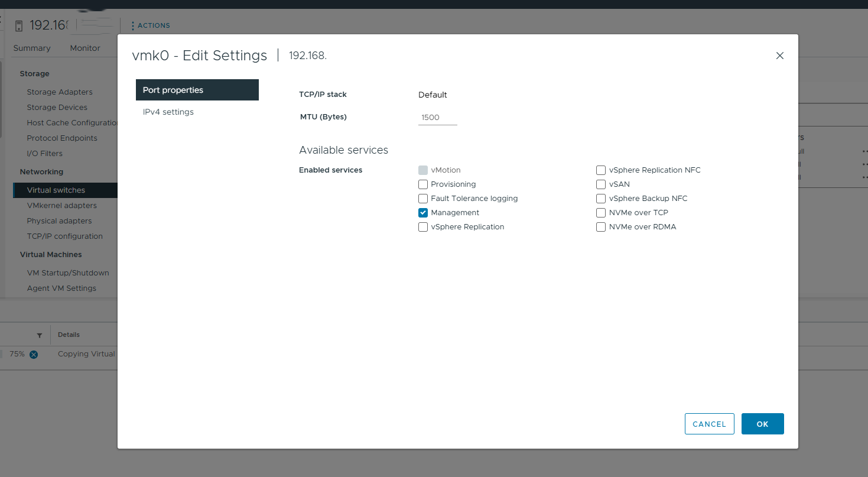Screen dimensions: 868x477
Task: Click the MTU (Bytes) input field
Action: click(437, 118)
